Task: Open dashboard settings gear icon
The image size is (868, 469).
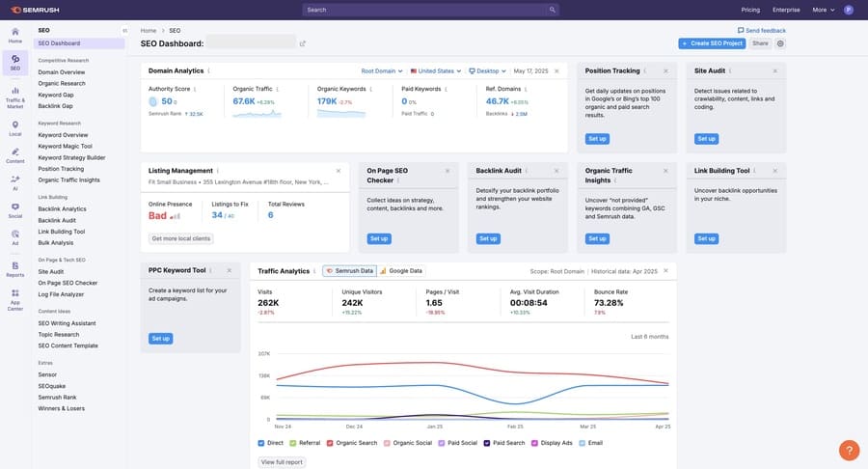Action: [780, 43]
